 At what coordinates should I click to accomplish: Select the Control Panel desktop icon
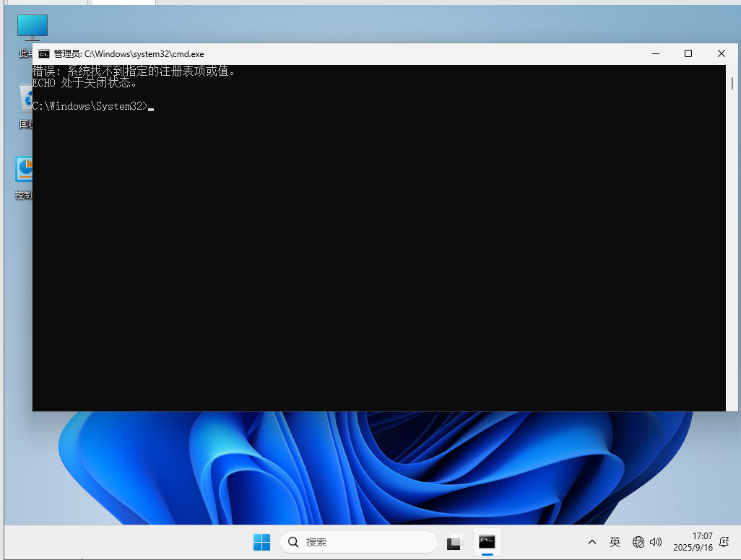[x=25, y=170]
